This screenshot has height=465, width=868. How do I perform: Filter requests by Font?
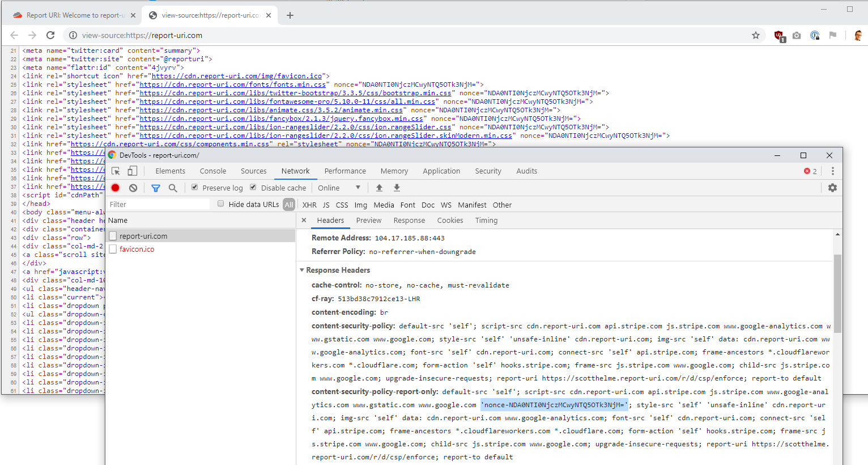point(408,205)
